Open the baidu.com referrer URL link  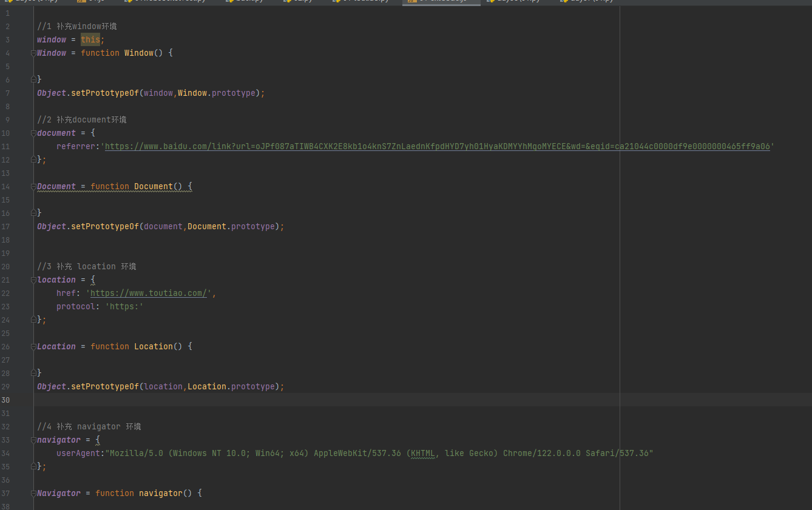pos(438,146)
